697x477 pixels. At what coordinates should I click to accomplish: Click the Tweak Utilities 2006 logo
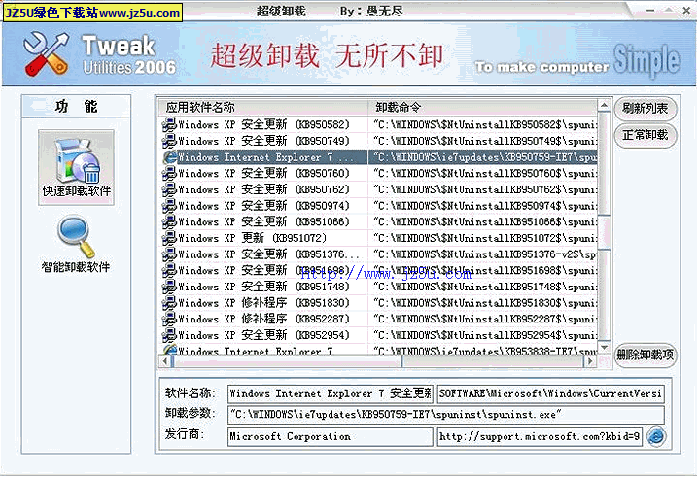coord(100,54)
